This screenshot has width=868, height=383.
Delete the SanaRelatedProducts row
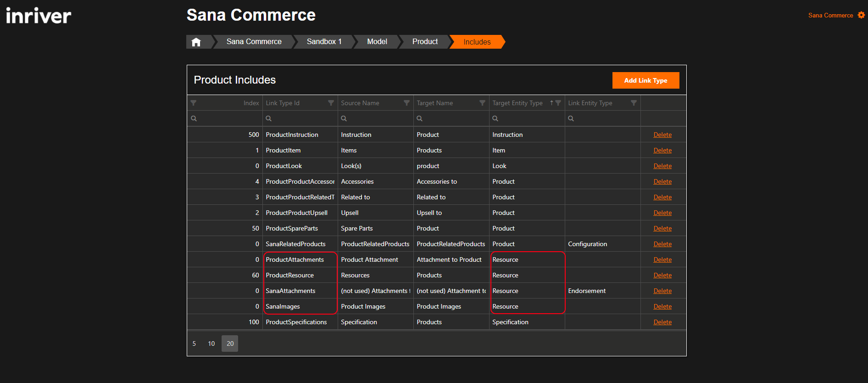(x=662, y=244)
